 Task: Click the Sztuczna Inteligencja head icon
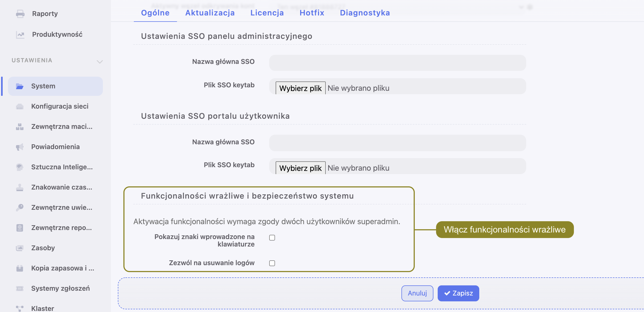pyautogui.click(x=20, y=167)
